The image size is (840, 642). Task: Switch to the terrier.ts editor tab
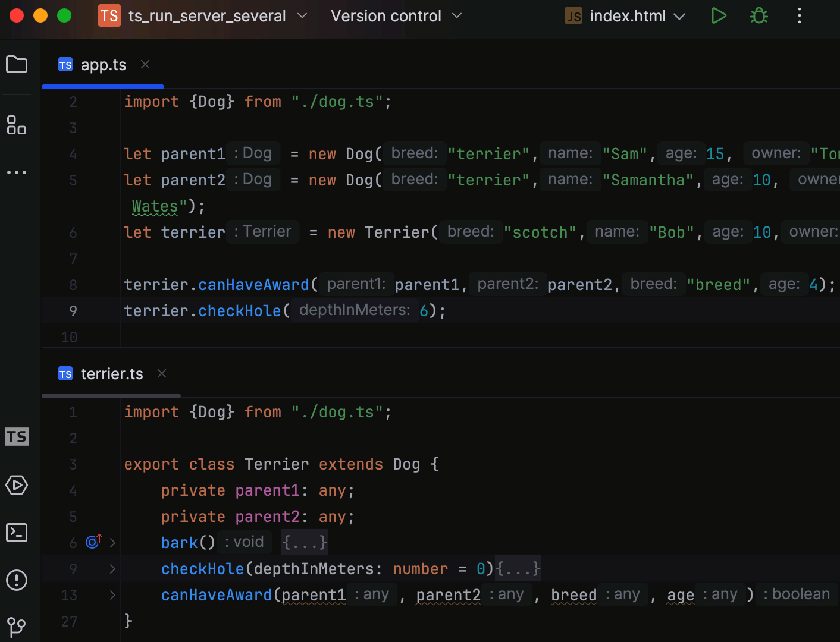coord(112,373)
